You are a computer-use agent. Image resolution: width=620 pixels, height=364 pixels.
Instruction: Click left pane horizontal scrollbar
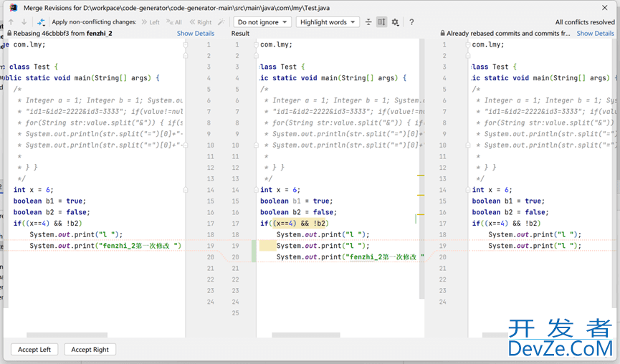click(67, 335)
